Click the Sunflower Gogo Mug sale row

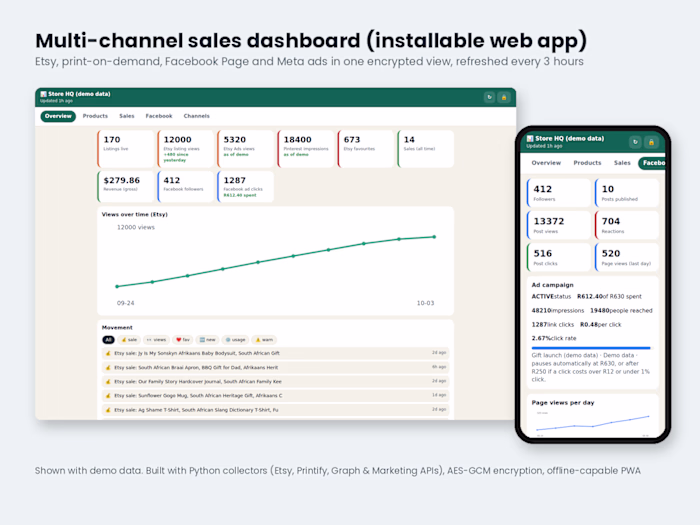pos(275,396)
